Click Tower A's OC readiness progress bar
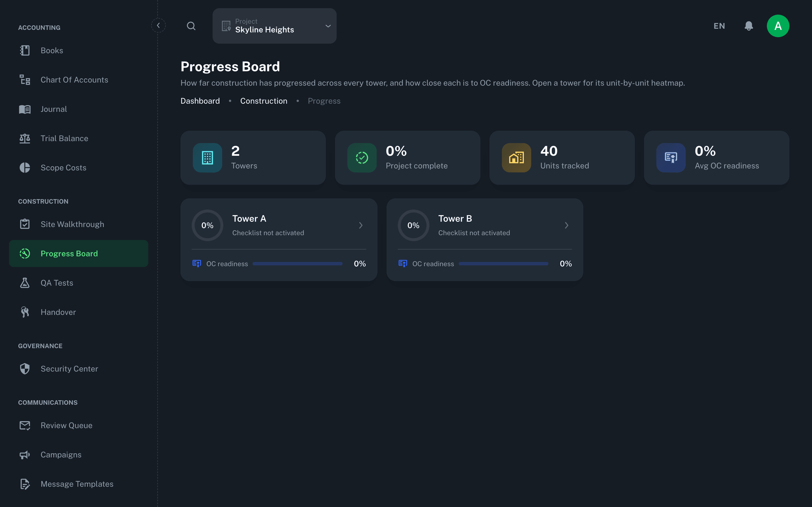The width and height of the screenshot is (812, 507). (298, 264)
